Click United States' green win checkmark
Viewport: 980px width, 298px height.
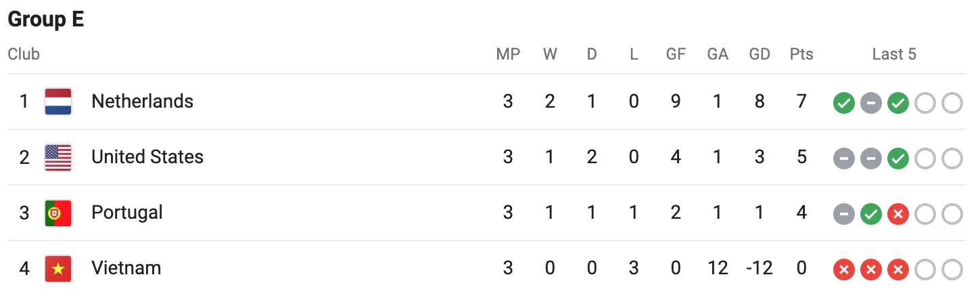click(x=897, y=159)
